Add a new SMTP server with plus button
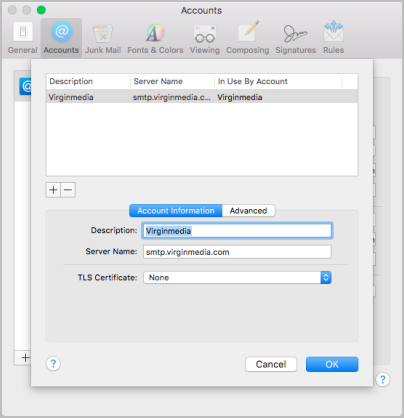This screenshot has width=404, height=418. [53, 190]
